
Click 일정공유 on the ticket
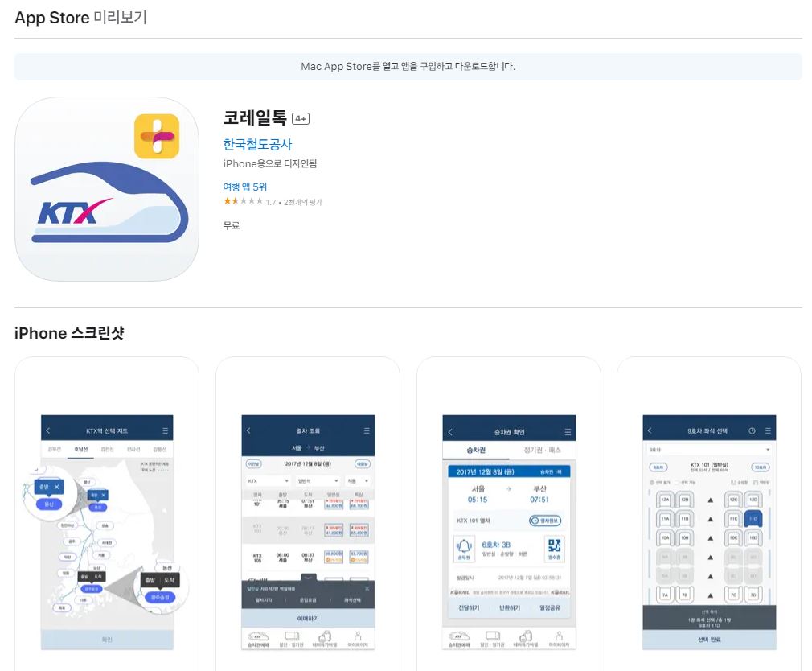tap(549, 607)
